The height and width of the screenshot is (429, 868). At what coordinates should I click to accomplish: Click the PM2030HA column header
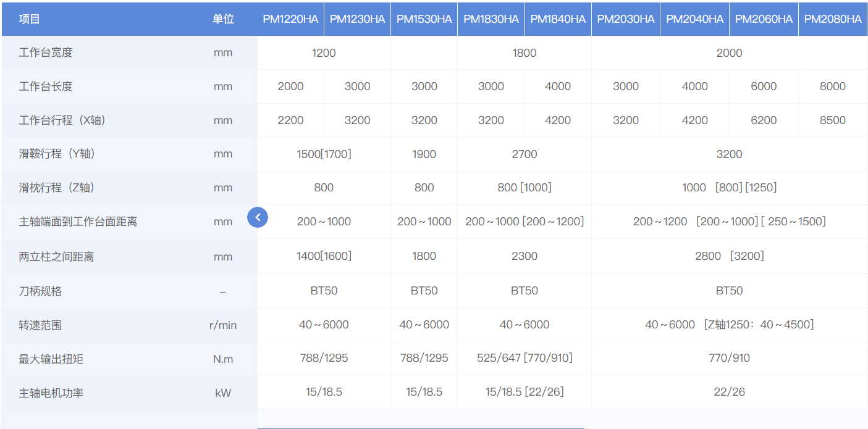(x=626, y=19)
